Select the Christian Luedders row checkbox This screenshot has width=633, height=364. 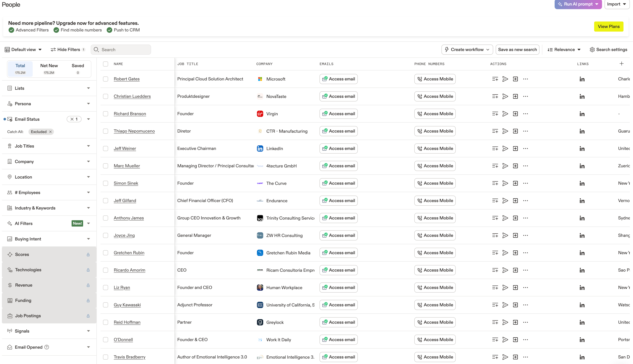(105, 97)
